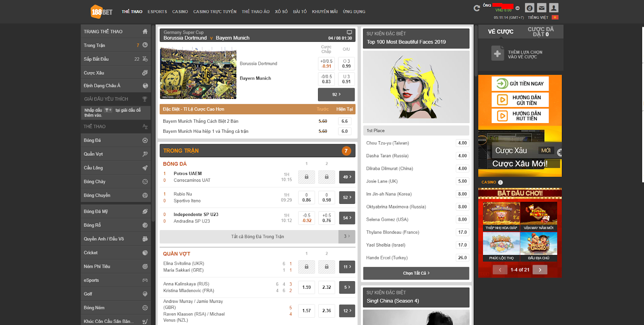644x325 pixels.
Task: Open the Xổ Số menu
Action: 281,12
